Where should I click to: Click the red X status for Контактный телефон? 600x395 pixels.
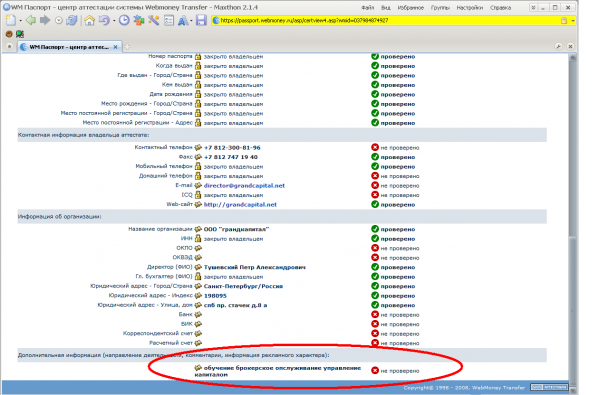tap(375, 147)
